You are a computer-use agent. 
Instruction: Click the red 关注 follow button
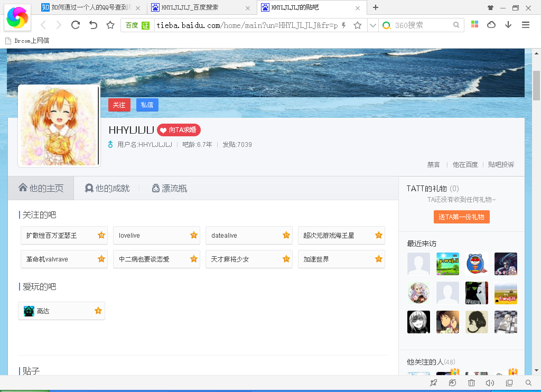pyautogui.click(x=119, y=105)
